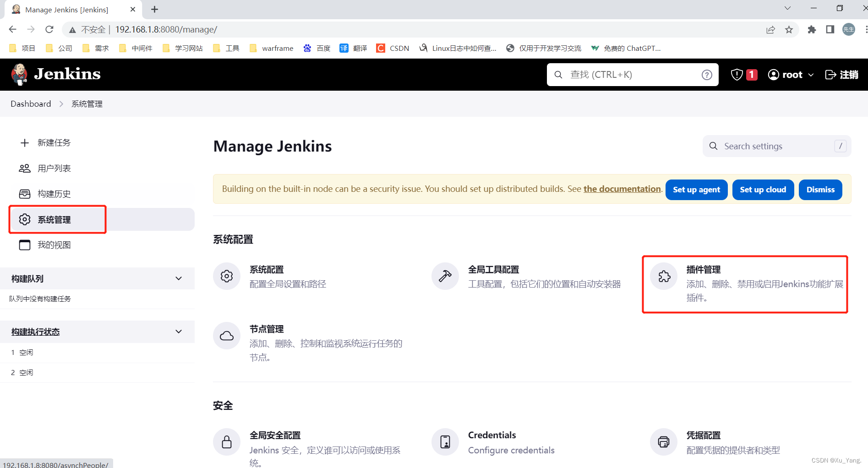Open 节点管理 title
This screenshot has height=468, width=868.
267,329
